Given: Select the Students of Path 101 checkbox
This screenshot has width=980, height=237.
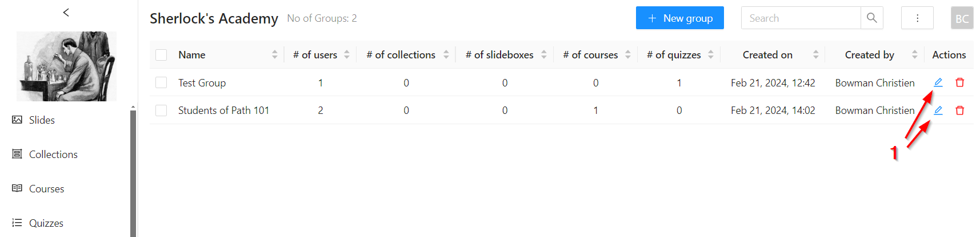Looking at the screenshot, I should 161,110.
